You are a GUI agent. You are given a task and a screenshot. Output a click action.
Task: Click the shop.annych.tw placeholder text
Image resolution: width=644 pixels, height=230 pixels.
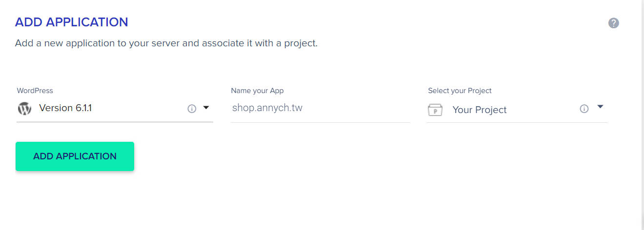pyautogui.click(x=267, y=108)
